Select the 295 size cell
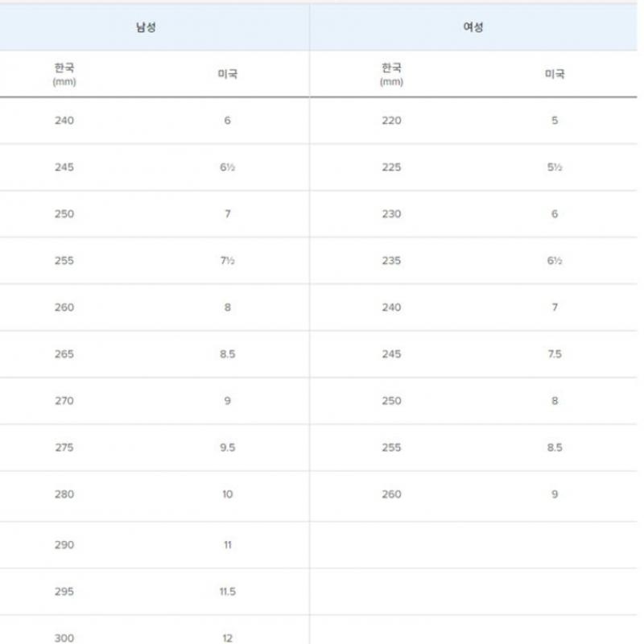The image size is (644, 644). 64,592
